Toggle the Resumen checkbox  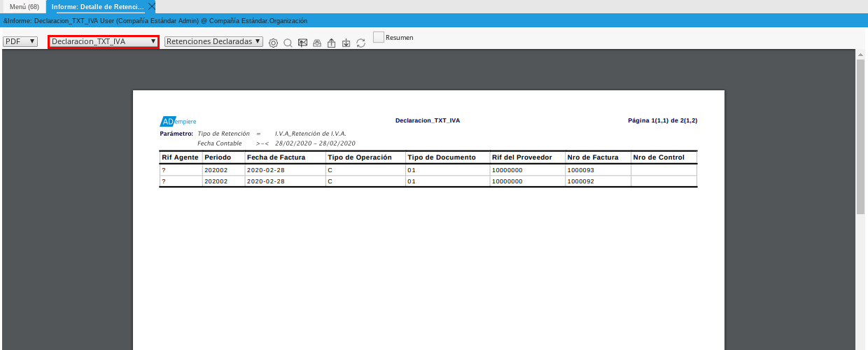tap(379, 37)
